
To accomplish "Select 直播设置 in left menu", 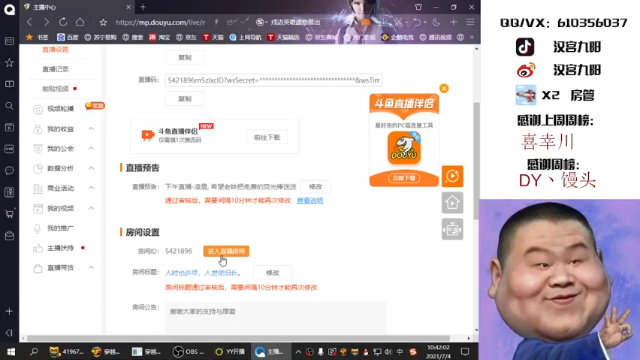I will point(55,49).
